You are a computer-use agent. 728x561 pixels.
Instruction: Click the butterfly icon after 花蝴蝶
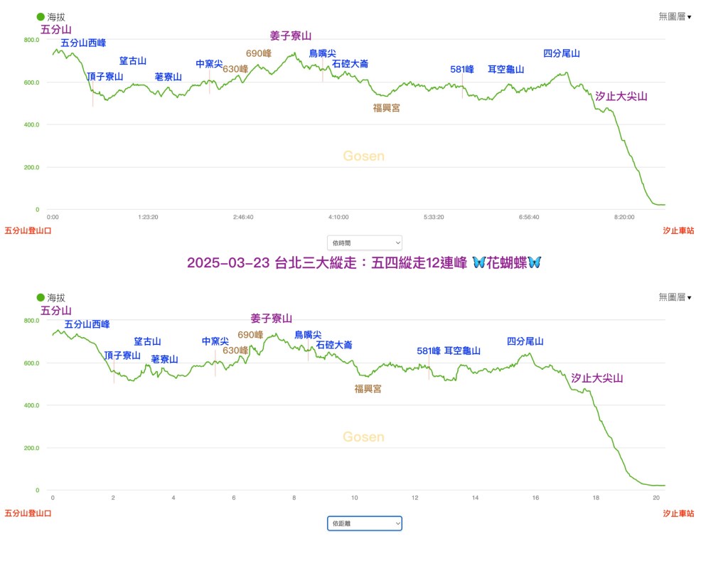[534, 262]
